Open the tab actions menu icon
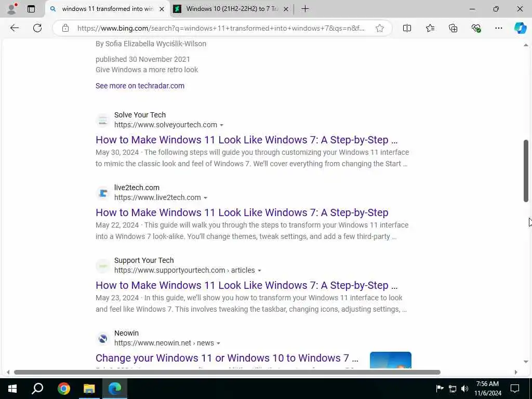This screenshot has height=399, width=532. point(31,9)
